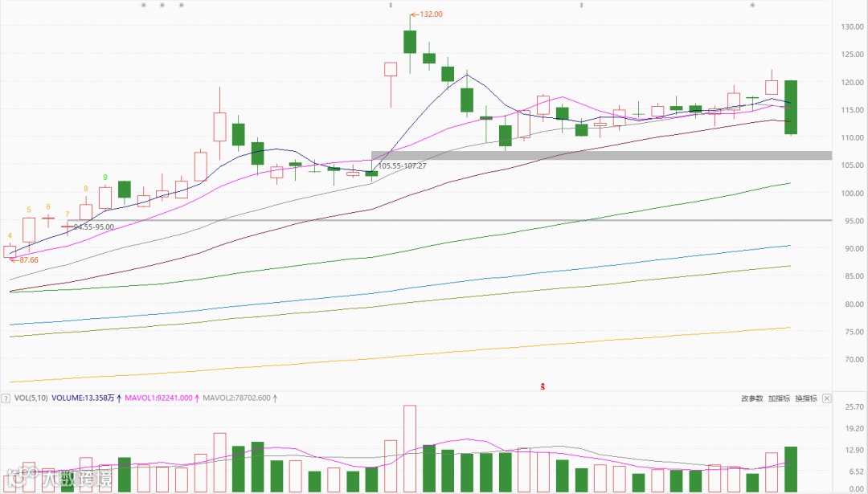
Task: Close the volume indicator panel with the X
Action: (x=826, y=398)
